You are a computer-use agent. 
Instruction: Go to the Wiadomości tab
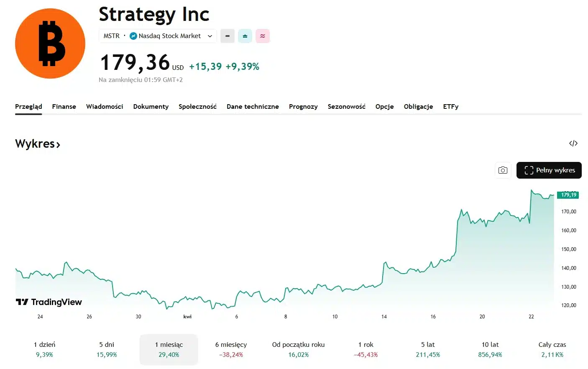(x=105, y=107)
